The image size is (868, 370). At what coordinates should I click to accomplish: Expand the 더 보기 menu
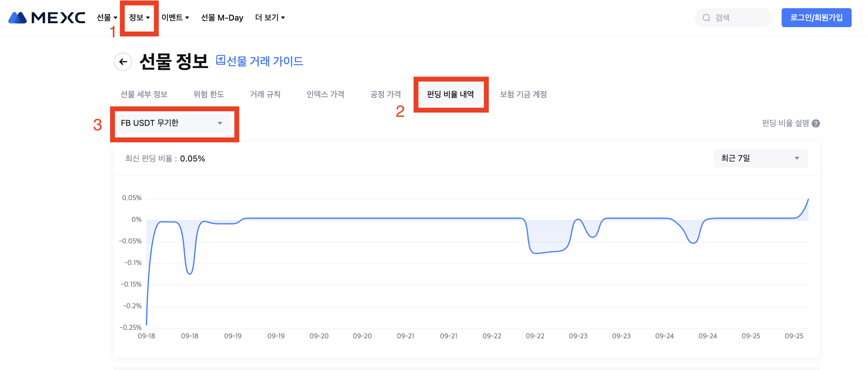point(269,18)
